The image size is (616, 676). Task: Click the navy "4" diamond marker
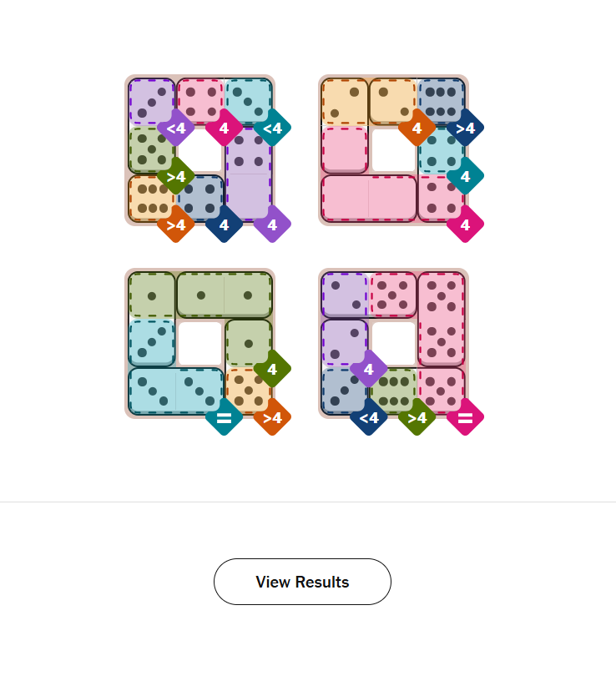224,224
